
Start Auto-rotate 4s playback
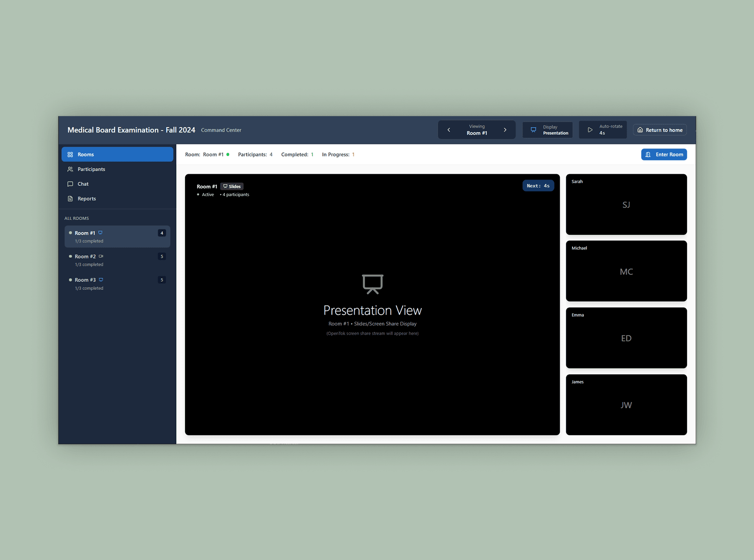602,130
